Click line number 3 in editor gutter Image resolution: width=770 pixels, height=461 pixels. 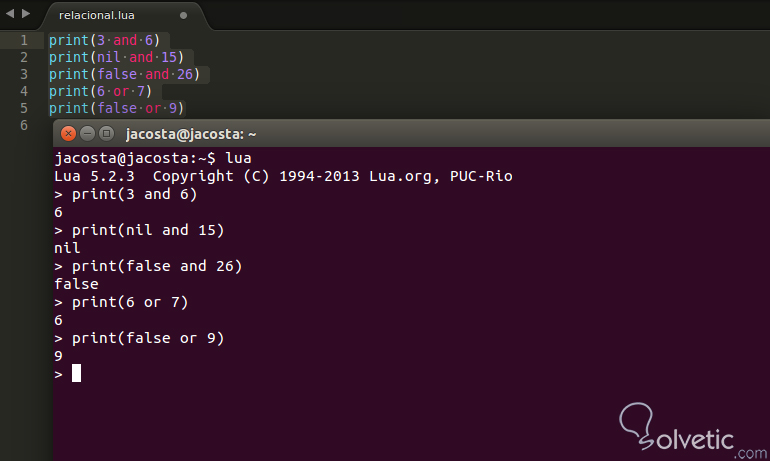coord(23,75)
